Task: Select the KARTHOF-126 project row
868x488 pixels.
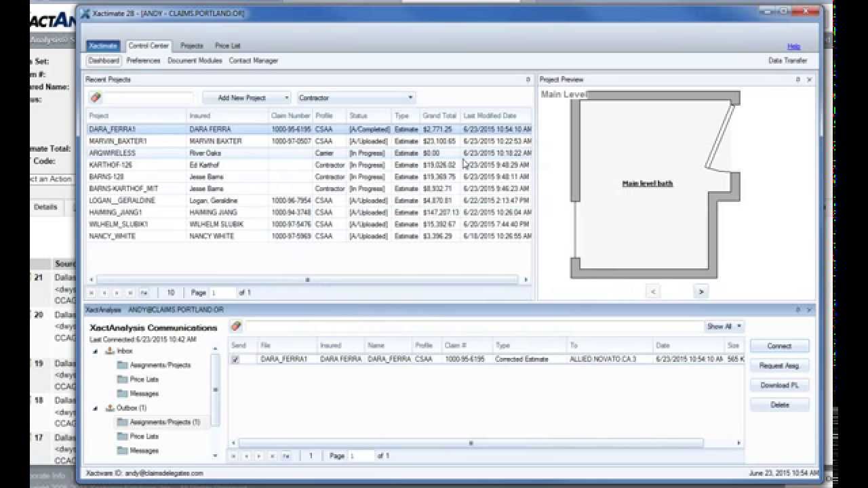Action: coord(309,165)
